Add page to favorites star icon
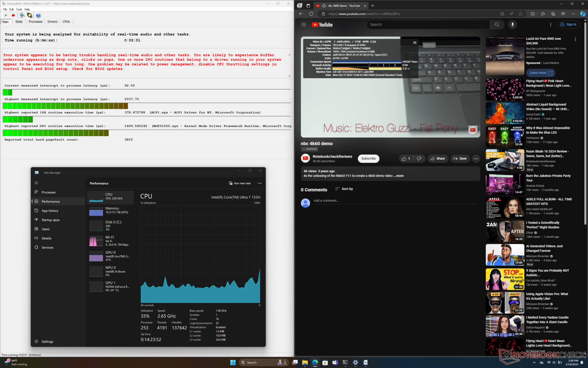 point(521,14)
